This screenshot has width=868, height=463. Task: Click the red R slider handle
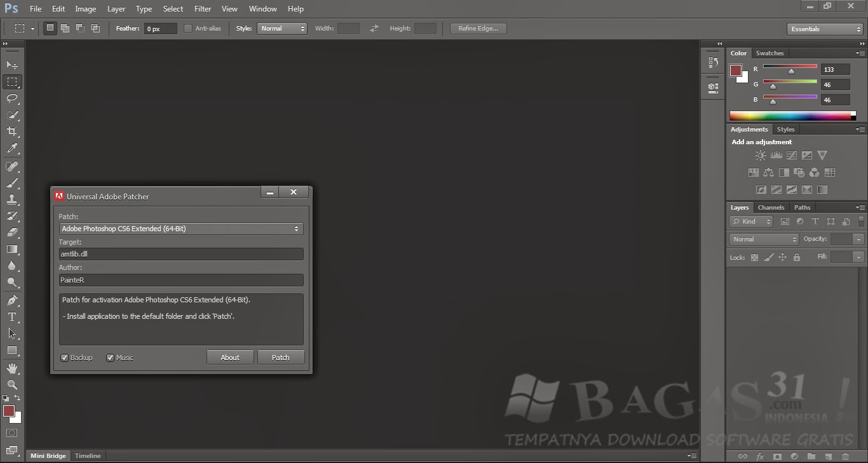click(791, 72)
